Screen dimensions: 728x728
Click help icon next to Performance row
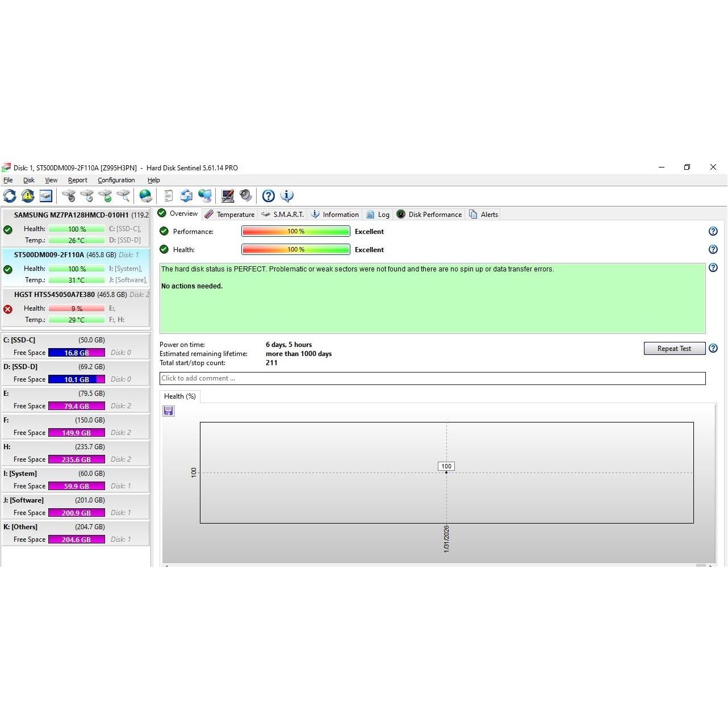point(713,232)
